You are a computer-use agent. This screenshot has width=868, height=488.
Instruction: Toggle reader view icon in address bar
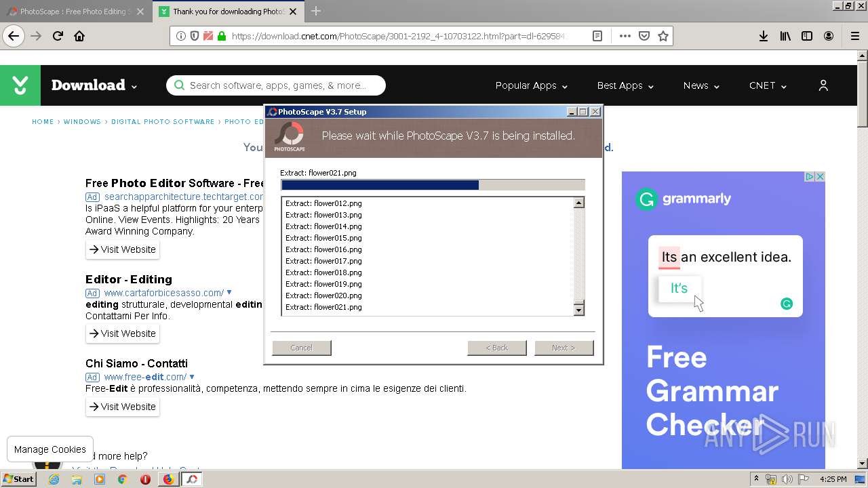coord(597,36)
